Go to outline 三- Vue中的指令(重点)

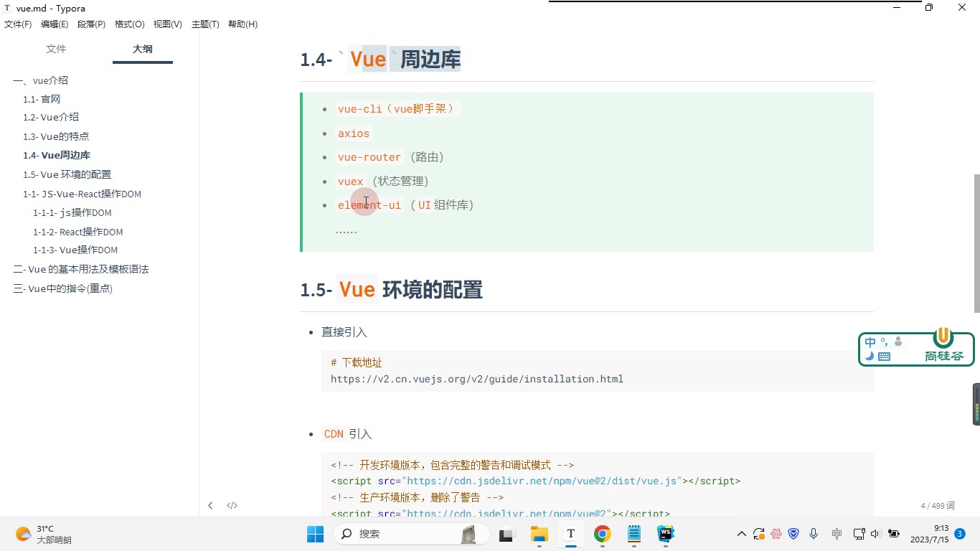63,288
